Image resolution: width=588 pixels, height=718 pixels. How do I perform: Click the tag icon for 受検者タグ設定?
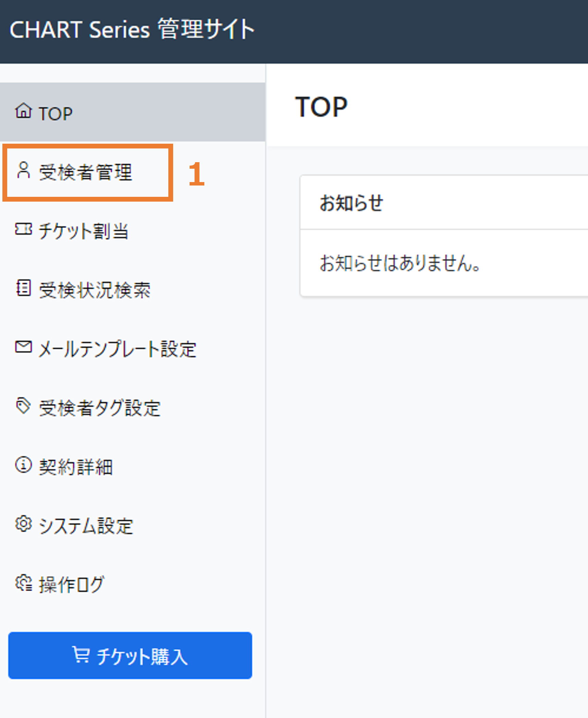coord(23,406)
